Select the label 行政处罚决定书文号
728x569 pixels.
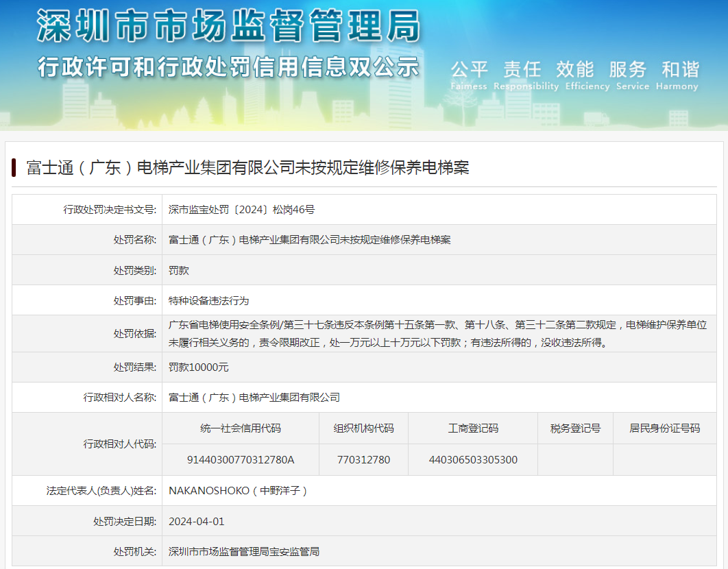point(110,210)
